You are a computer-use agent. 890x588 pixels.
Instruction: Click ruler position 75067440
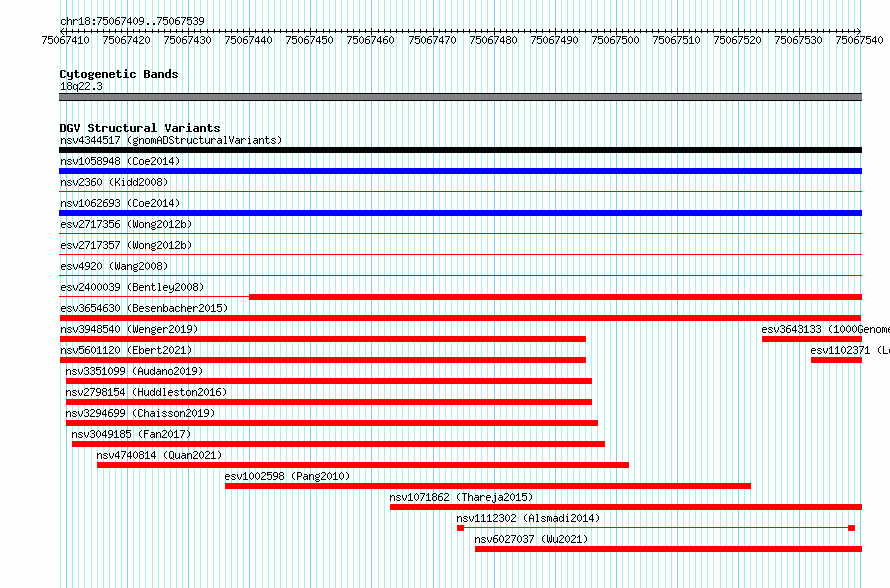(249, 40)
